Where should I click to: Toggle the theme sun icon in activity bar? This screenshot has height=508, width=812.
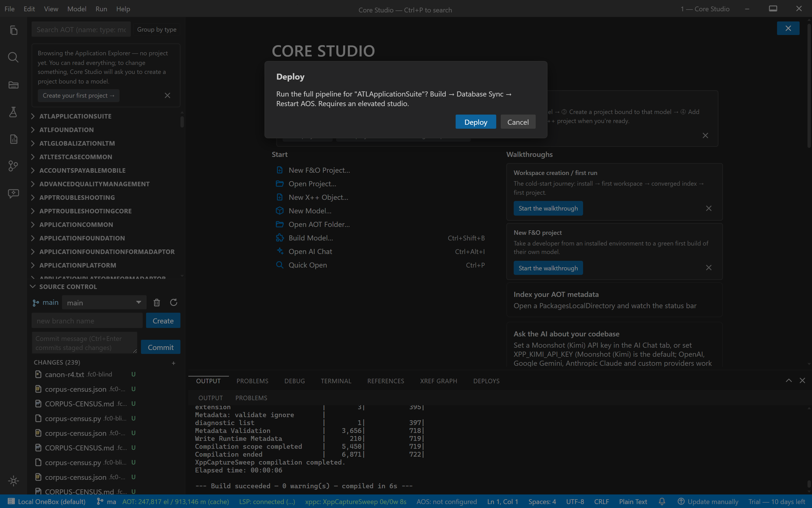tap(14, 481)
